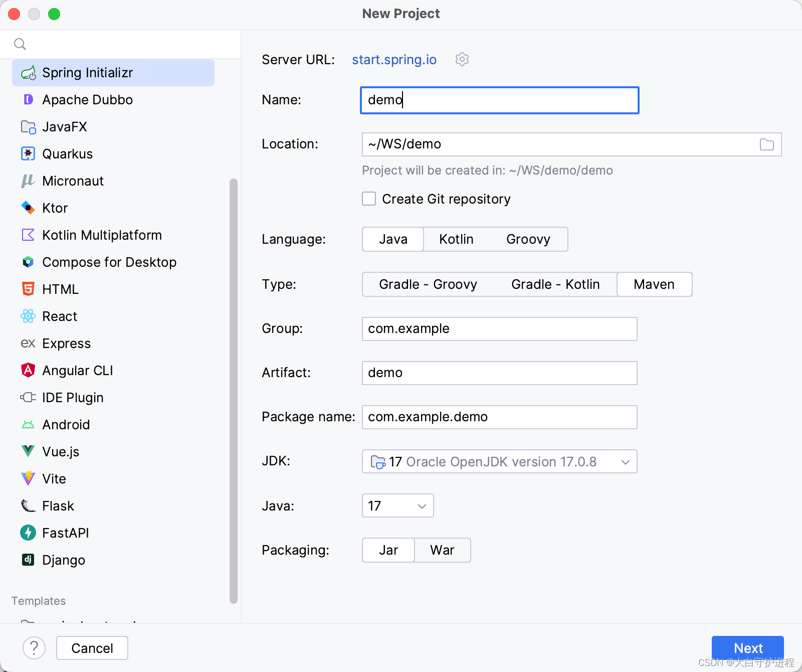This screenshot has width=802, height=672.
Task: Click the Quarkus icon
Action: [28, 154]
